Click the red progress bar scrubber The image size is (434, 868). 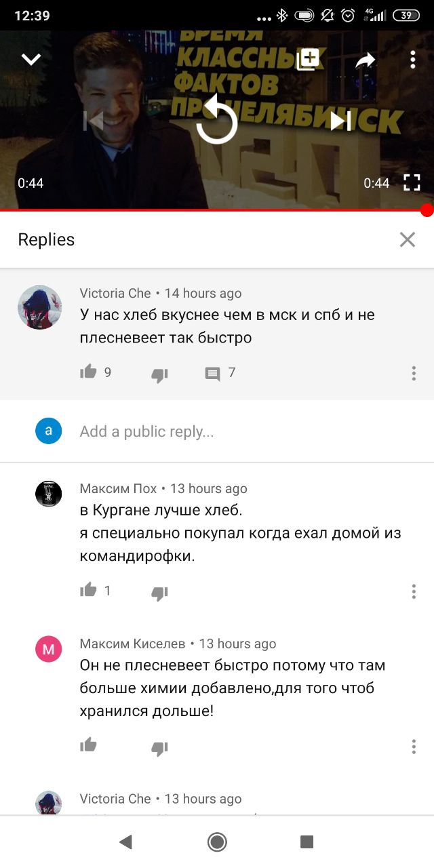pyautogui.click(x=427, y=210)
